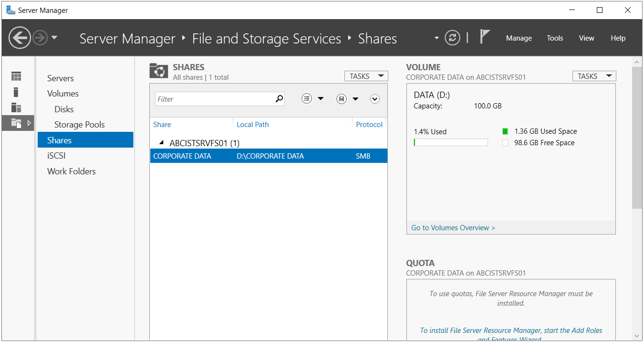This screenshot has height=342, width=644.
Task: Click the Server Manager title bar icon
Action: pyautogui.click(x=10, y=10)
